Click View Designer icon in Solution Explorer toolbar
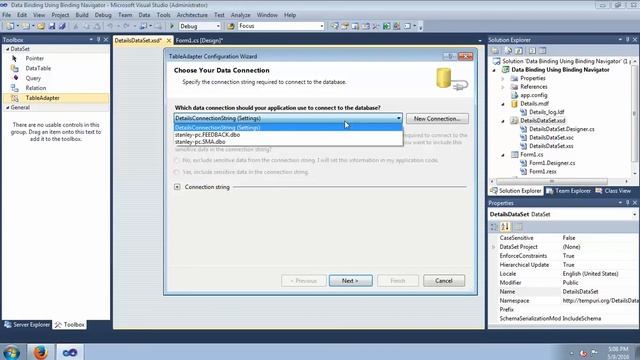This screenshot has height=360, width=640. pyautogui.click(x=542, y=51)
